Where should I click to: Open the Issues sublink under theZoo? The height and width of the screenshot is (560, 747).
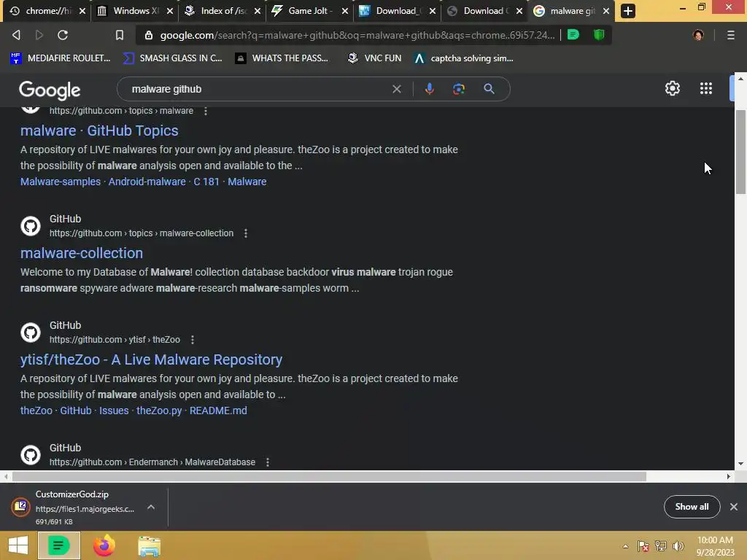(x=114, y=411)
